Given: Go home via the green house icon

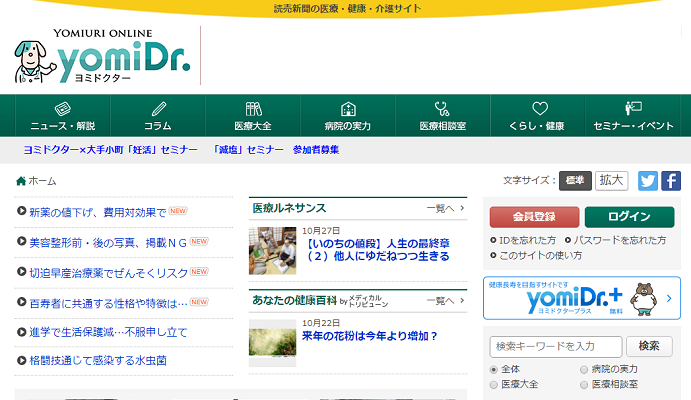Looking at the screenshot, I should click(x=21, y=181).
